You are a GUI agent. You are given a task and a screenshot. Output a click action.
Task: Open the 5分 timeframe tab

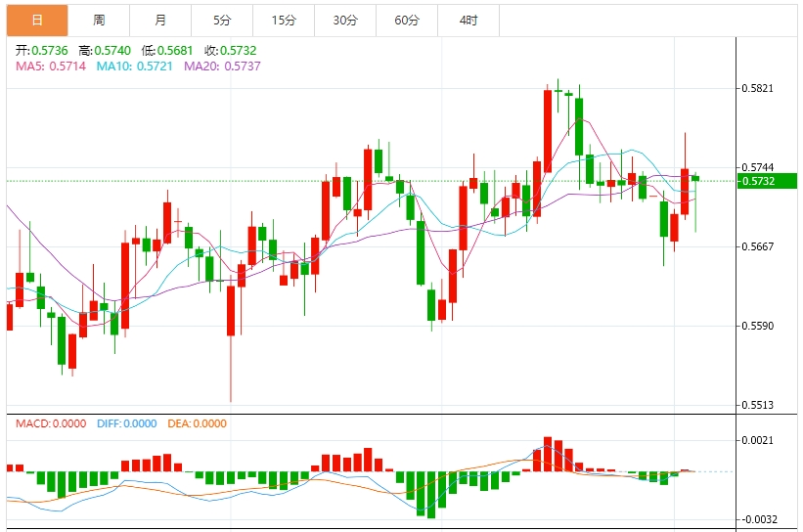coord(222,21)
